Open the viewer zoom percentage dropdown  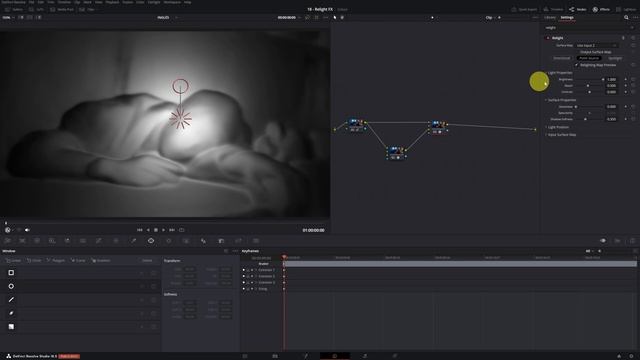(8, 18)
